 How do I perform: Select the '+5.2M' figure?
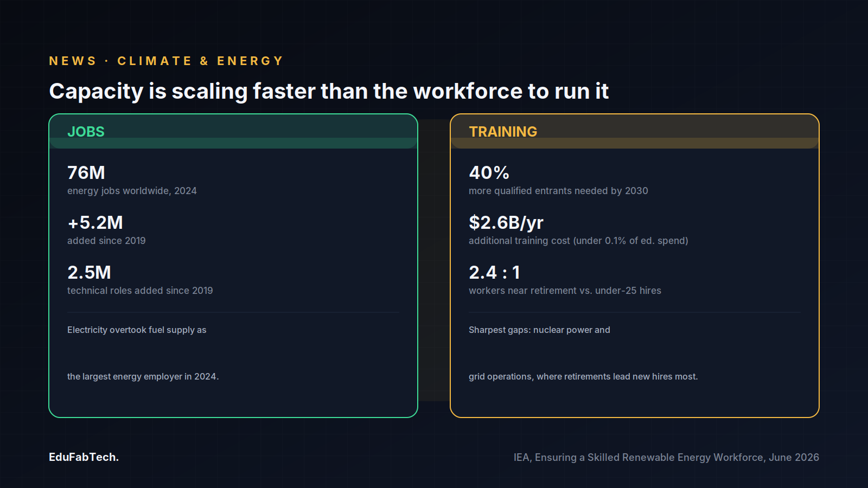click(x=95, y=222)
